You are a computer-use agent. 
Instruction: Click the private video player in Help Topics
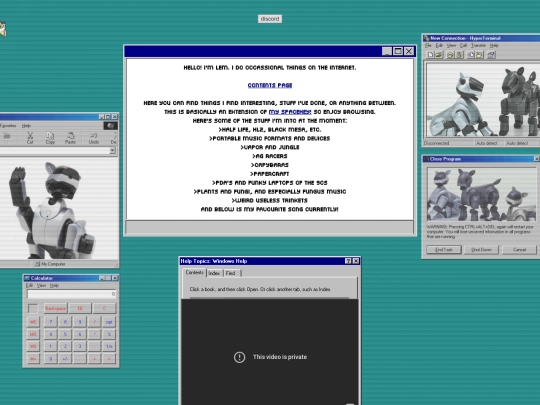pos(270,352)
